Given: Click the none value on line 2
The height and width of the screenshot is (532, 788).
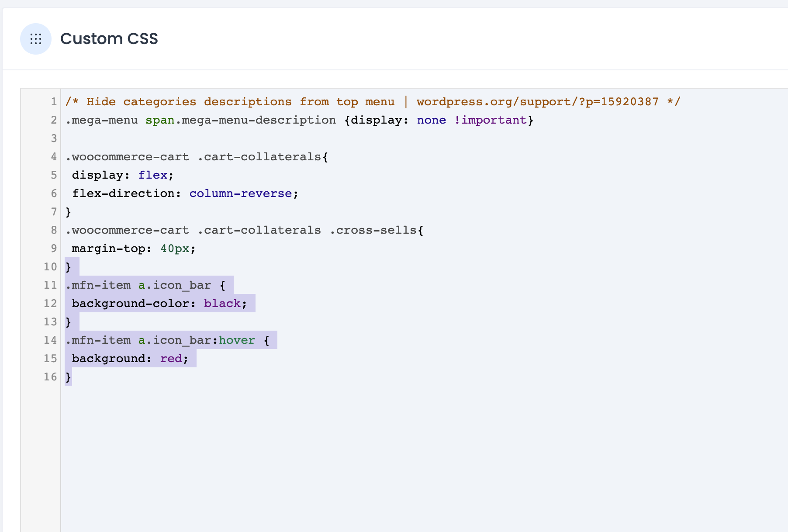Looking at the screenshot, I should coord(432,120).
